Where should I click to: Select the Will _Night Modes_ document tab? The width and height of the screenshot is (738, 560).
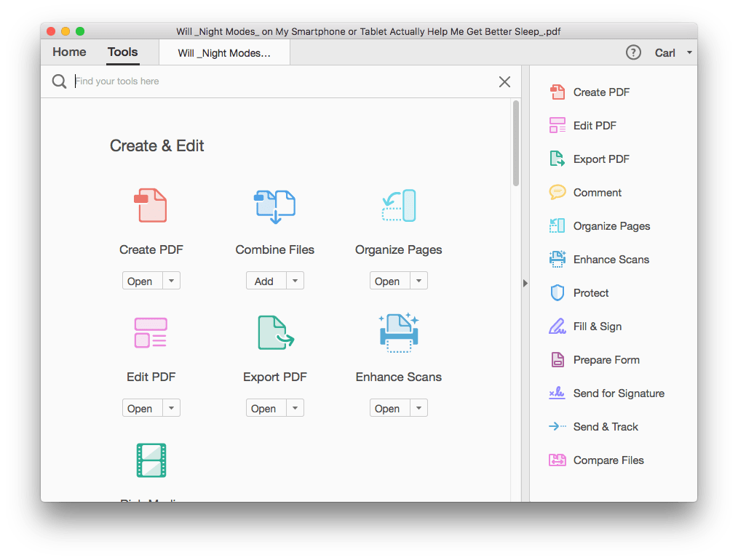pos(223,52)
